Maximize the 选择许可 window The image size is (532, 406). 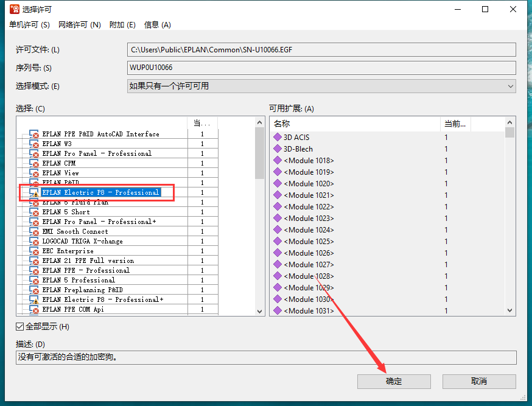[485, 9]
